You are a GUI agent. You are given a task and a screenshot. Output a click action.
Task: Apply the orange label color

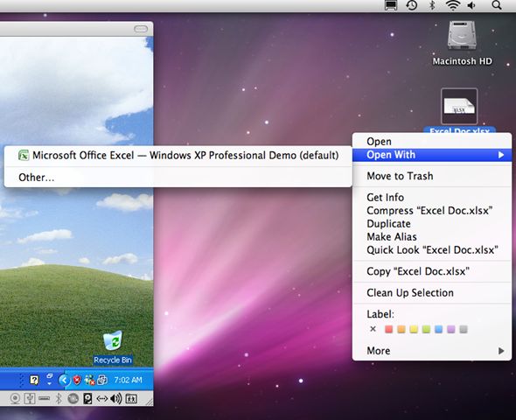click(401, 329)
